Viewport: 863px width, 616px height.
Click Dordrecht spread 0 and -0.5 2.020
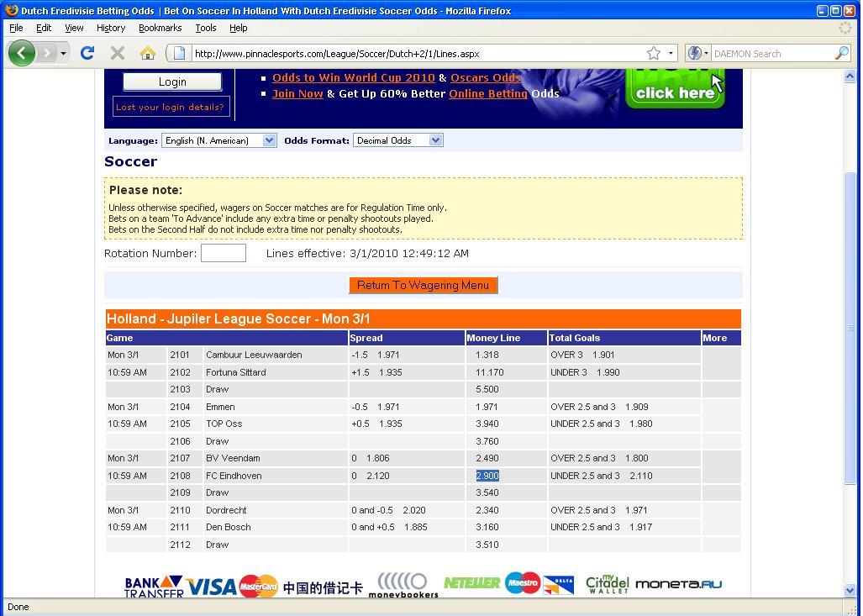388,510
